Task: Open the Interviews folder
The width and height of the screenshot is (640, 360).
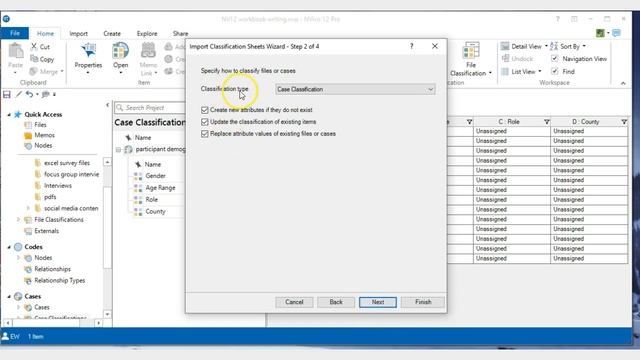Action: point(58,185)
